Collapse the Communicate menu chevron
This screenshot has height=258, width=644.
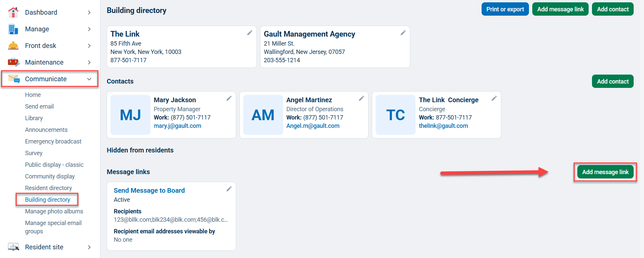click(89, 79)
